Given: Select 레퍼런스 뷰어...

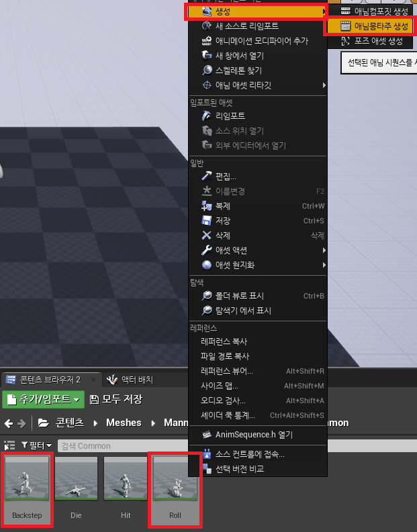Looking at the screenshot, I should click(226, 371).
